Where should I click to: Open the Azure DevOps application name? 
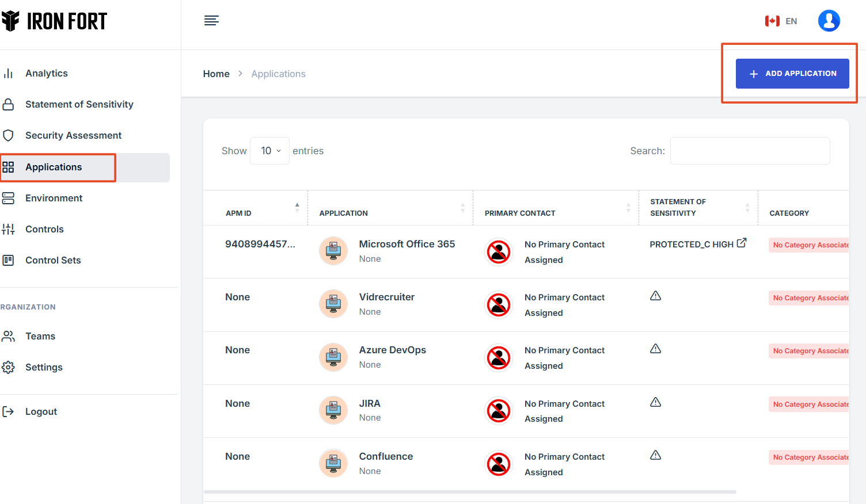[x=392, y=350]
